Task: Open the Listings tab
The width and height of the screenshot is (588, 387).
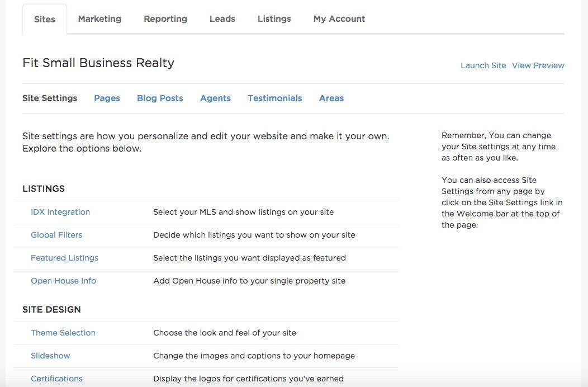Action: pos(274,19)
